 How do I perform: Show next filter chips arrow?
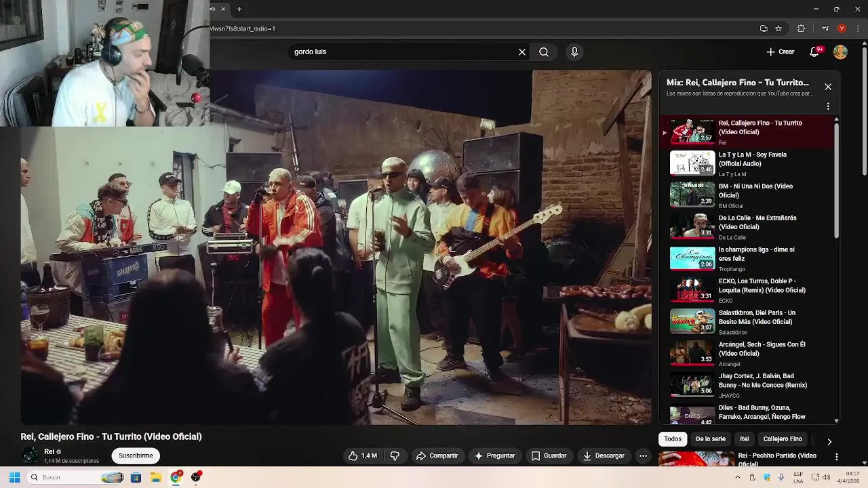tap(829, 441)
